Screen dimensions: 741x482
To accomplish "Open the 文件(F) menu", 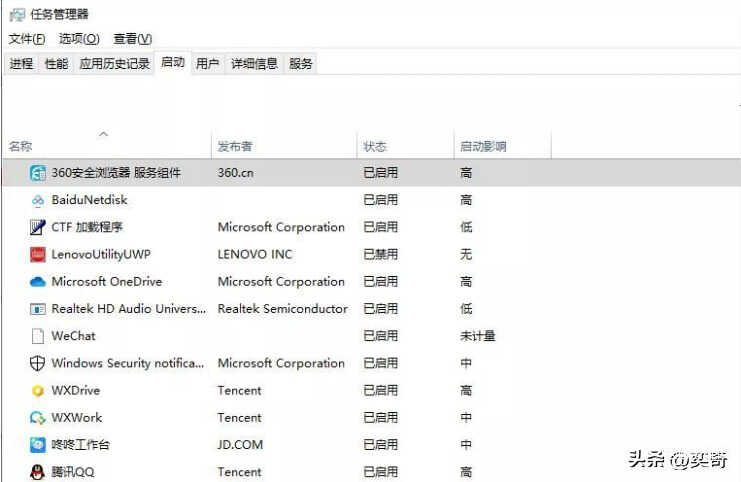I will (x=26, y=39).
